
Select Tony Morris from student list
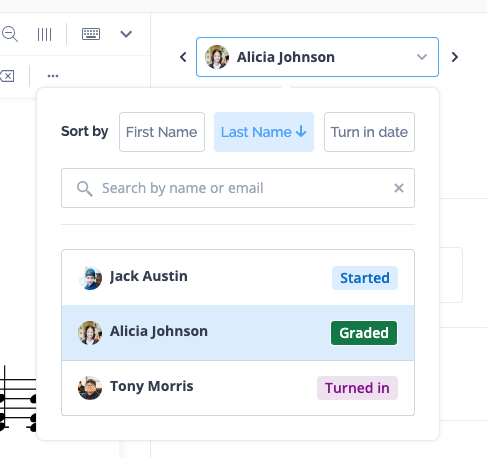click(x=238, y=388)
